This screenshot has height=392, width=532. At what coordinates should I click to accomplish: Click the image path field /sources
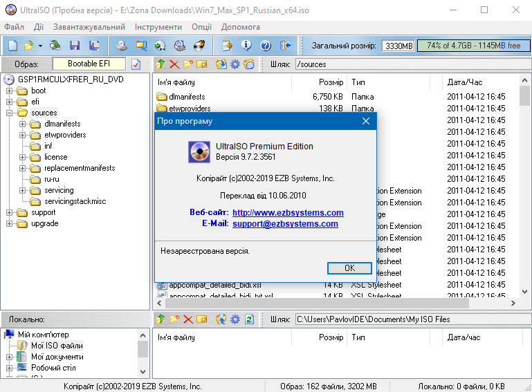(x=413, y=64)
